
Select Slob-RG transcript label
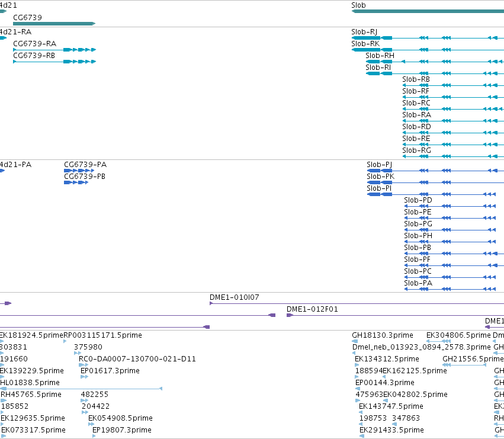416,150
